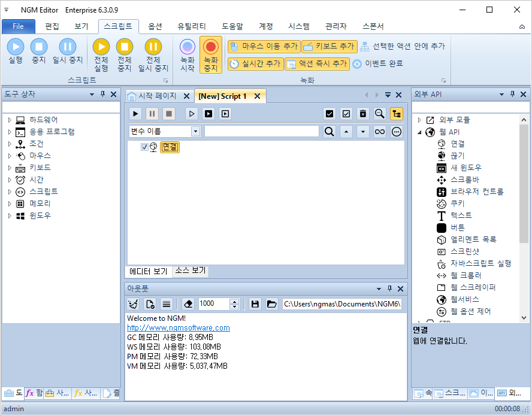
Task: Expand the 외부 모듈 tree node
Action: point(419,120)
